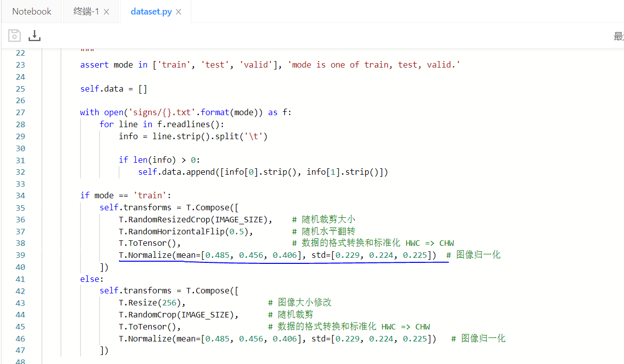Switch to the Notebook tab

(32, 12)
